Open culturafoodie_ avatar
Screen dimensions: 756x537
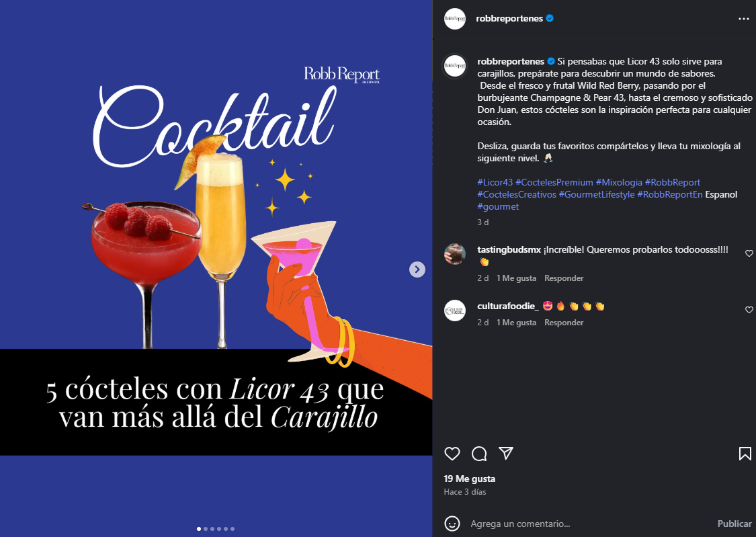[x=455, y=311]
